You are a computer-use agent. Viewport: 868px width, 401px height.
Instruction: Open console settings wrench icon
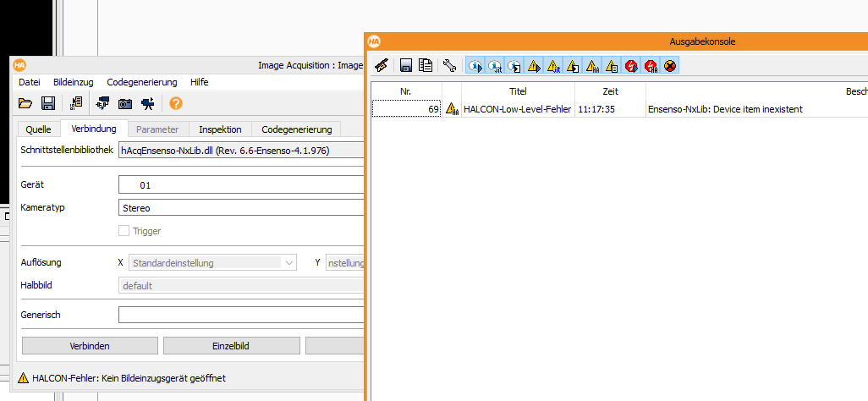click(449, 66)
